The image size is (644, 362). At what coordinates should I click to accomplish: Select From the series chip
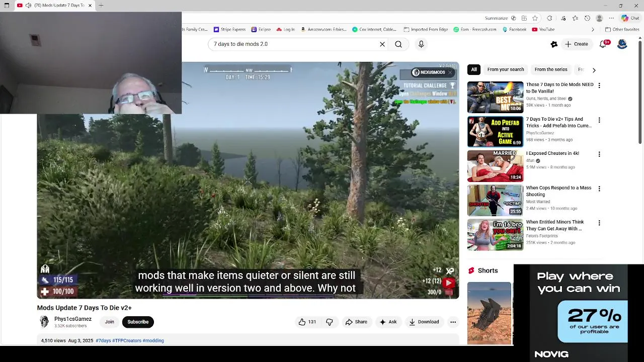(x=551, y=69)
